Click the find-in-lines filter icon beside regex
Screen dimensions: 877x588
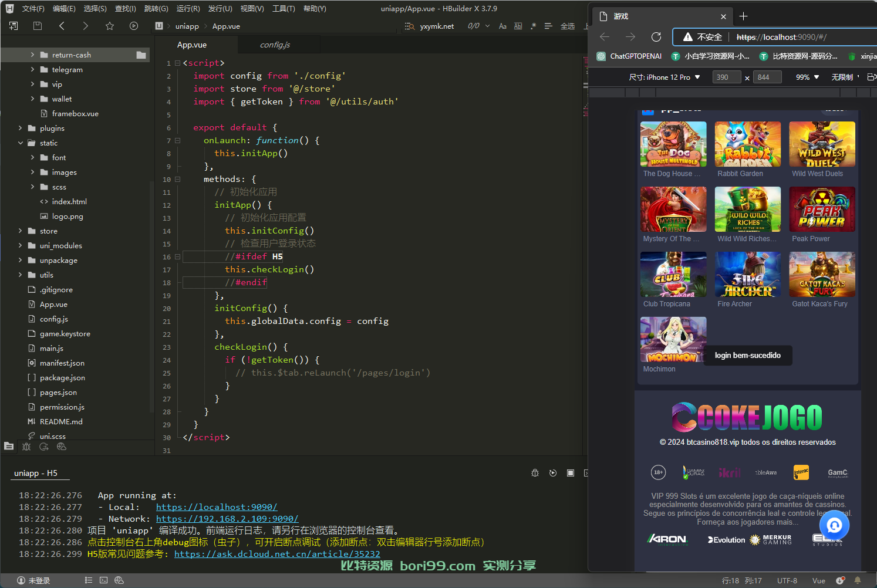click(548, 26)
